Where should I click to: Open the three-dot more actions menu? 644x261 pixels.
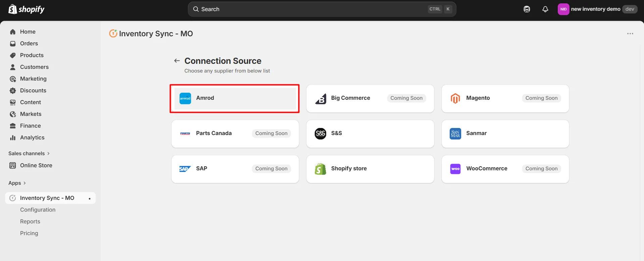pos(630,34)
